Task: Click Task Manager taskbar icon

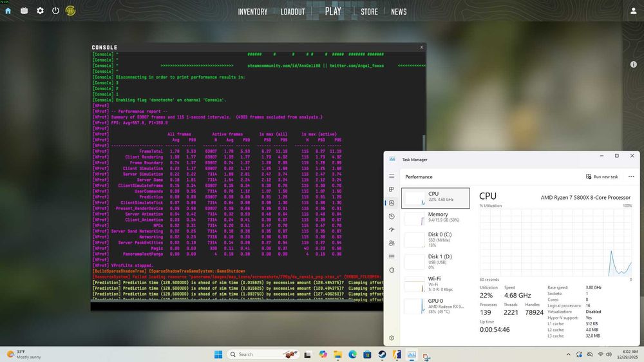Action: 412,354
